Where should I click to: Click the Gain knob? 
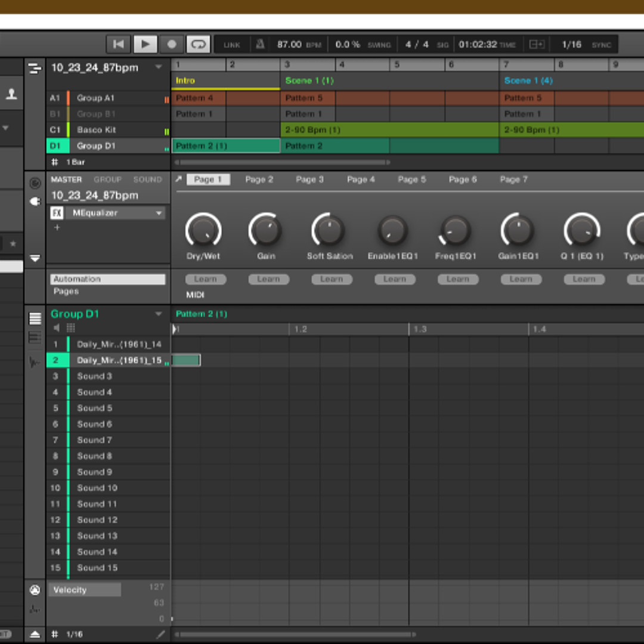266,230
